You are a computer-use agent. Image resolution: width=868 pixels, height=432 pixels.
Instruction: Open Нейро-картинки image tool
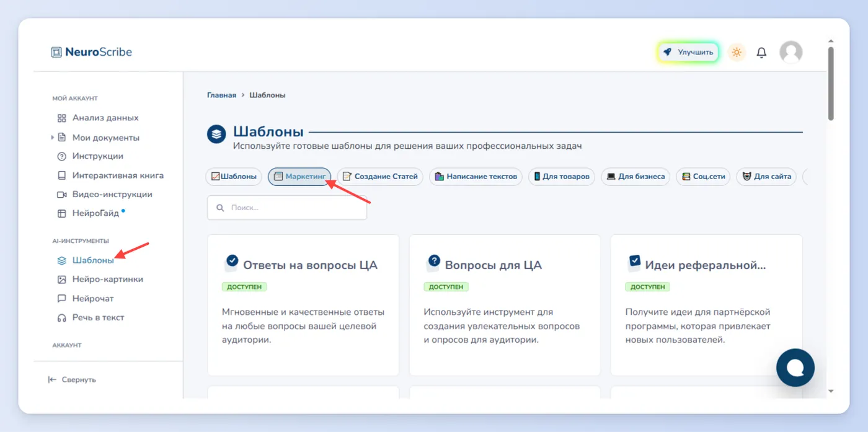(100, 279)
